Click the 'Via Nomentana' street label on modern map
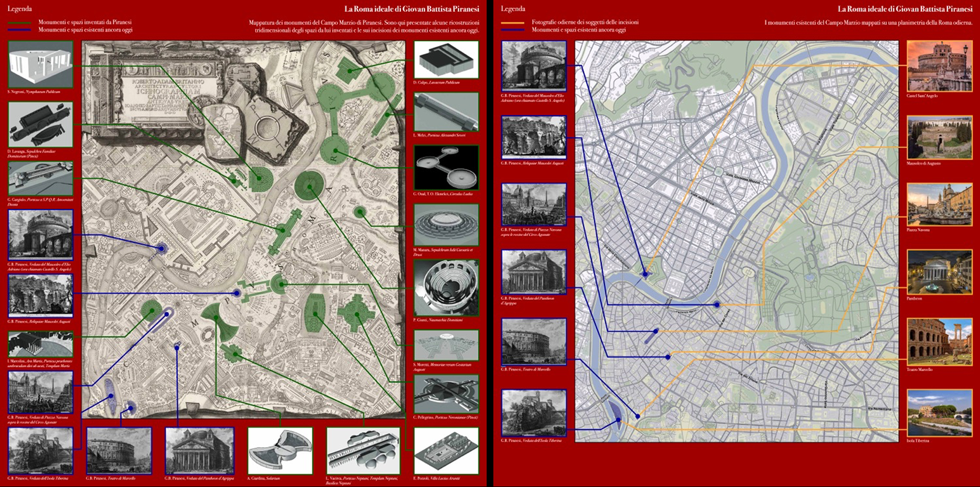The height and width of the screenshot is (487, 980). click(x=879, y=409)
